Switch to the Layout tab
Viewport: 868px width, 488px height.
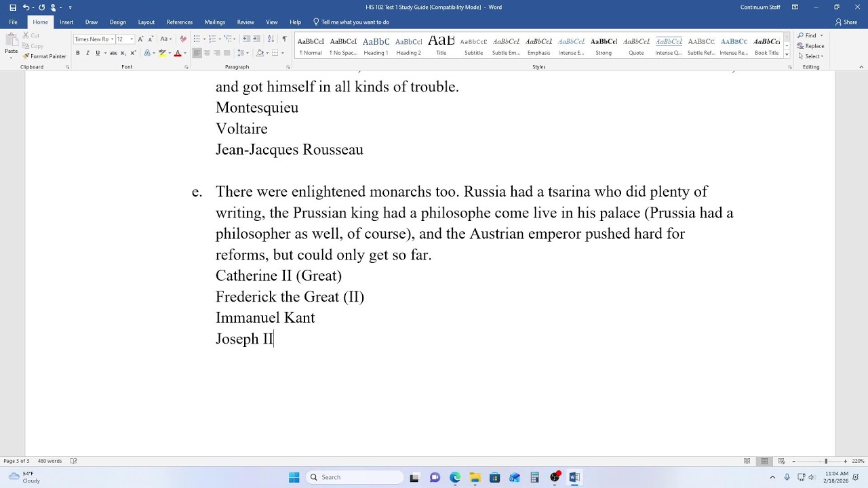pyautogui.click(x=146, y=22)
